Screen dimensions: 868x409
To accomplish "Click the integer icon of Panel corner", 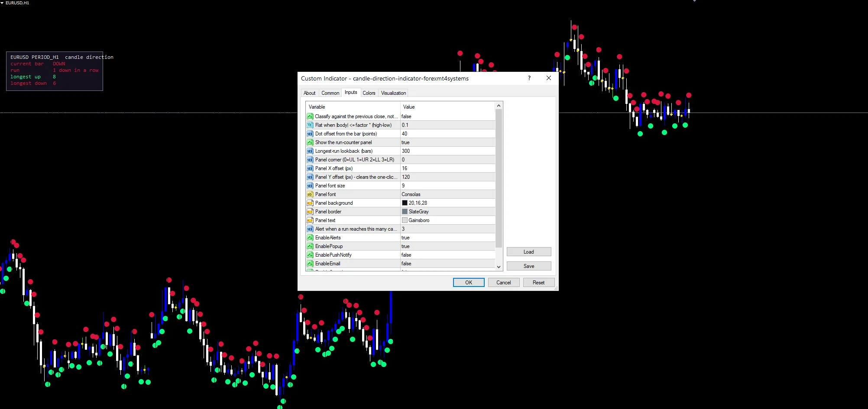I will pos(310,160).
